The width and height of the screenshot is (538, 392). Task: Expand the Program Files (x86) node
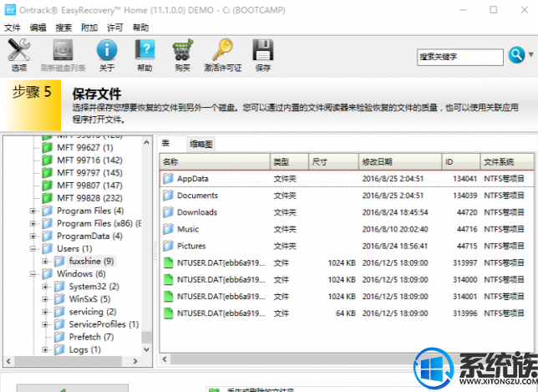point(33,223)
